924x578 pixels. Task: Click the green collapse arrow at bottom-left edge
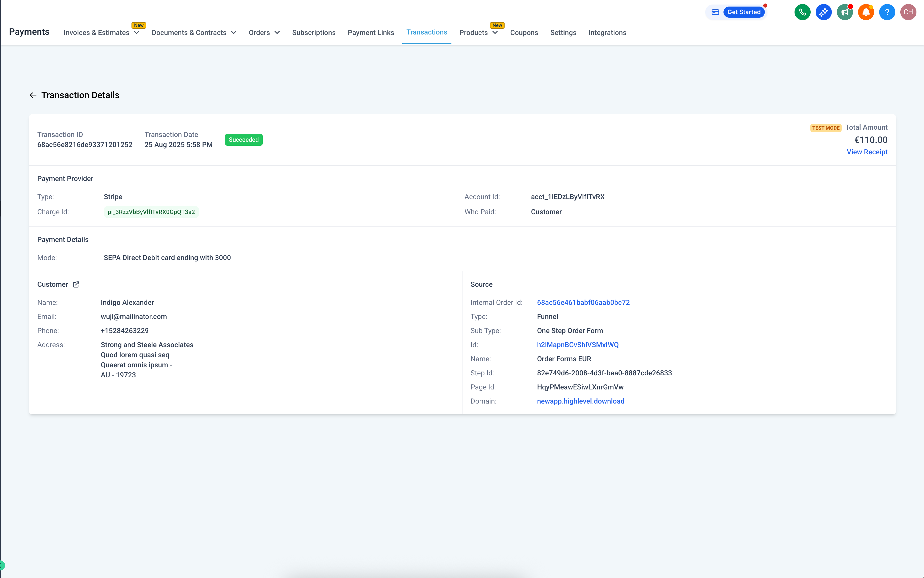click(2, 565)
